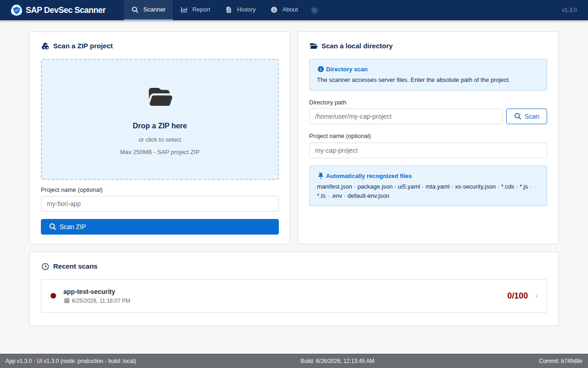Screen dimensions: 588x368
Task: Switch to the Report tab
Action: 196,10
